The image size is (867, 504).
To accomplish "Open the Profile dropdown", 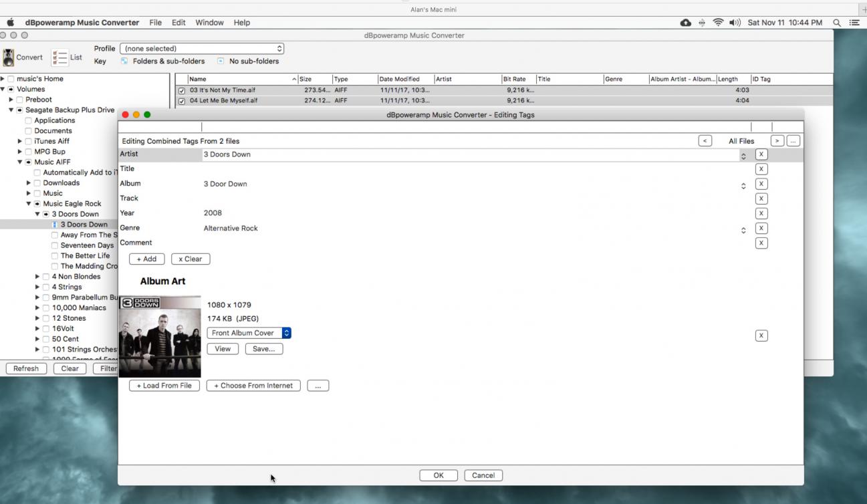I will pos(202,49).
